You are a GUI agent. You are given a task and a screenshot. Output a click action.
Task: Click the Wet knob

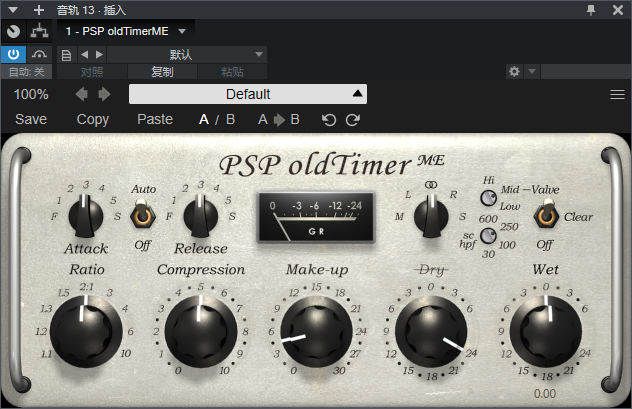(546, 331)
